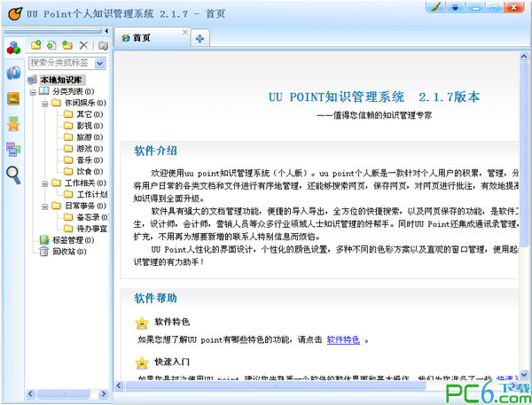Click the new category folder toolbar icon

click(35, 45)
